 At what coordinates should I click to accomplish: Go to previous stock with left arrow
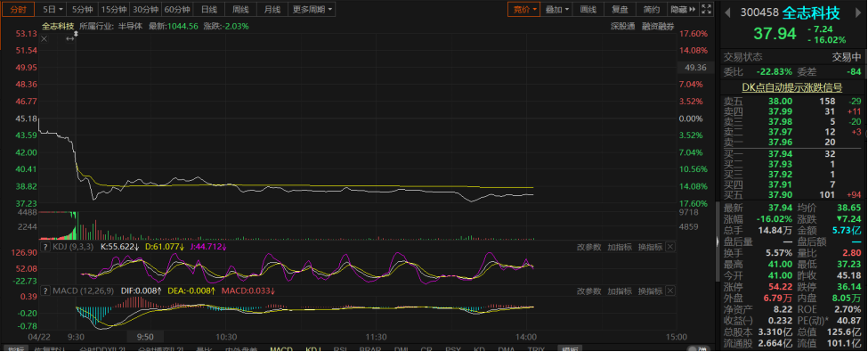pyautogui.click(x=728, y=12)
